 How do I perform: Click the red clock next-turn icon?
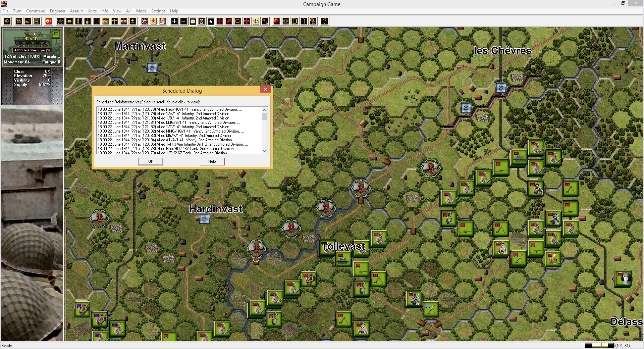coord(49,21)
